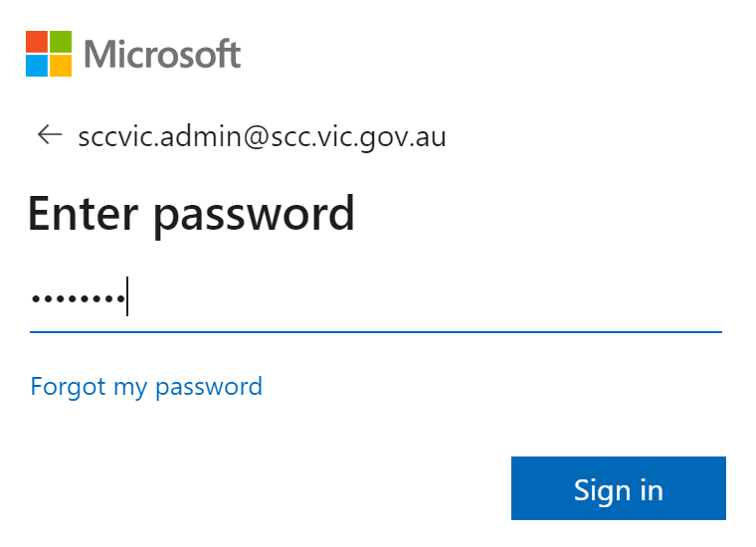The image size is (756, 547).
Task: Click the back arrow icon
Action: point(50,135)
